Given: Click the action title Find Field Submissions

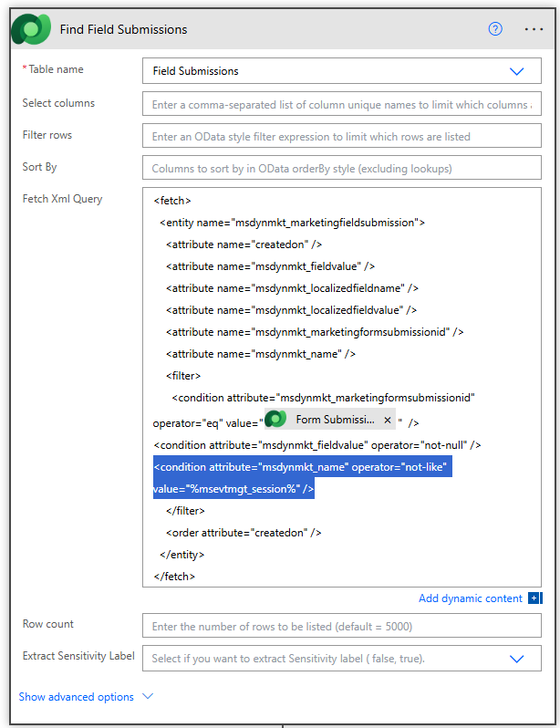Looking at the screenshot, I should click(x=123, y=29).
